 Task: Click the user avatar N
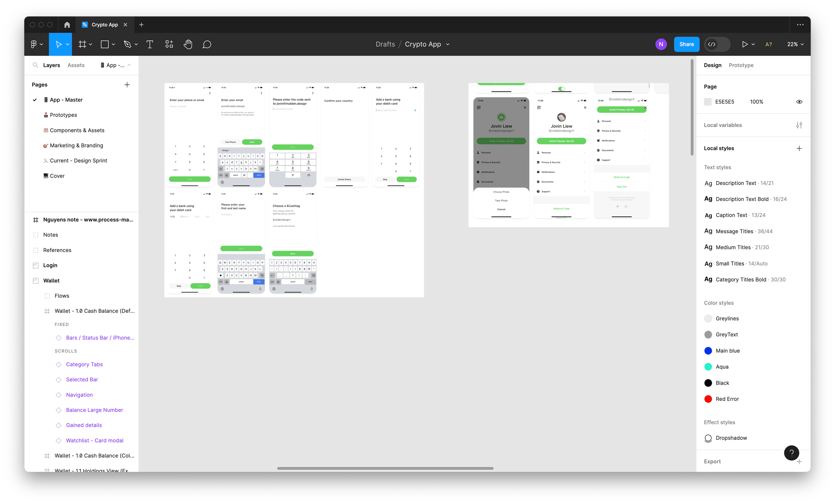point(661,44)
